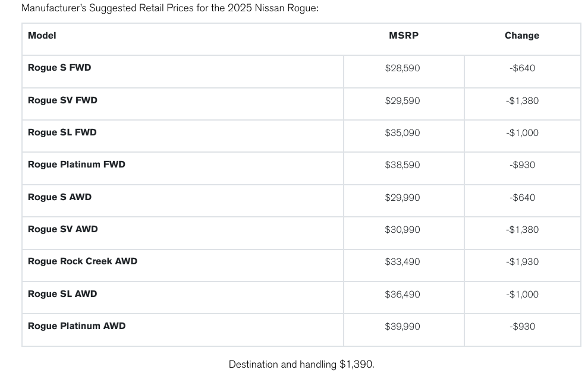Click the $33,490 Rock Creek price
Image resolution: width=588 pixels, height=373 pixels.
point(403,262)
